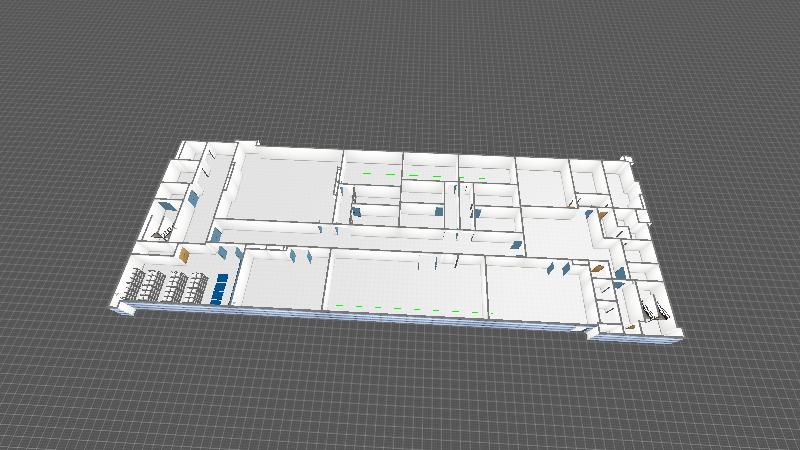Select the blue panel in far-left small room
The height and width of the screenshot is (450, 800).
click(166, 207)
